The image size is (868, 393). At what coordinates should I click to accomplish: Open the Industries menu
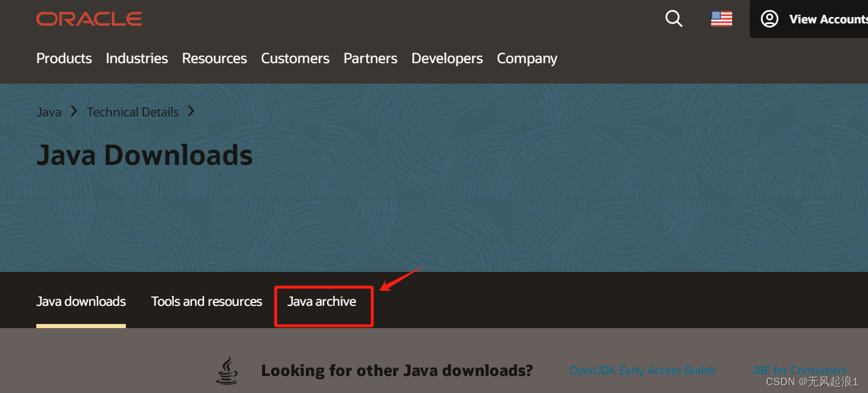click(x=136, y=58)
